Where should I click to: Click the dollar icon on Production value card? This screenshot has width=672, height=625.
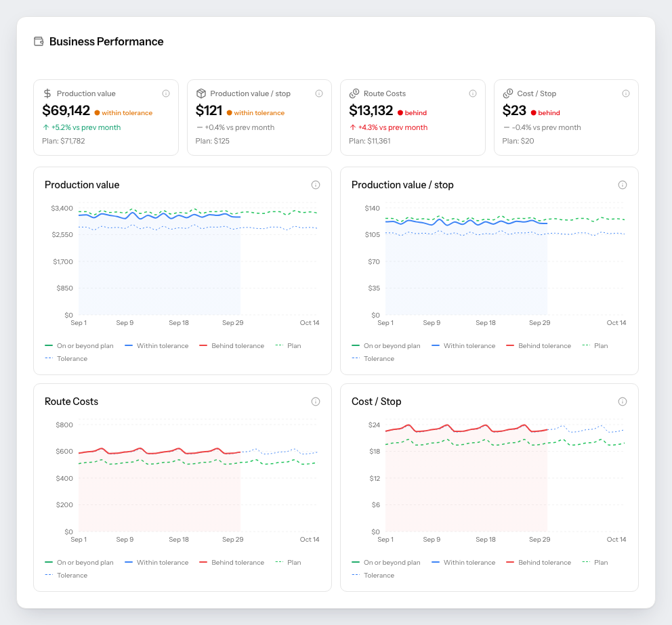47,93
